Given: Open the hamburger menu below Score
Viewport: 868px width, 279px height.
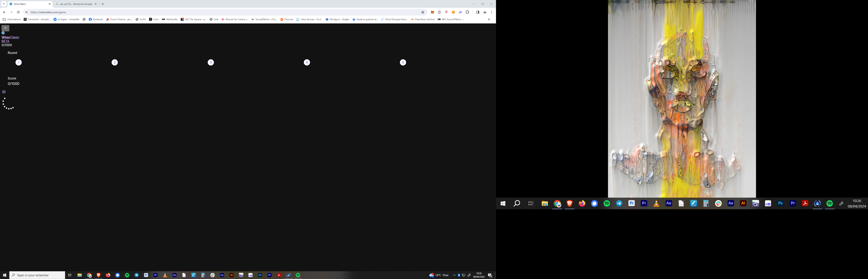Looking at the screenshot, I should click(x=4, y=92).
